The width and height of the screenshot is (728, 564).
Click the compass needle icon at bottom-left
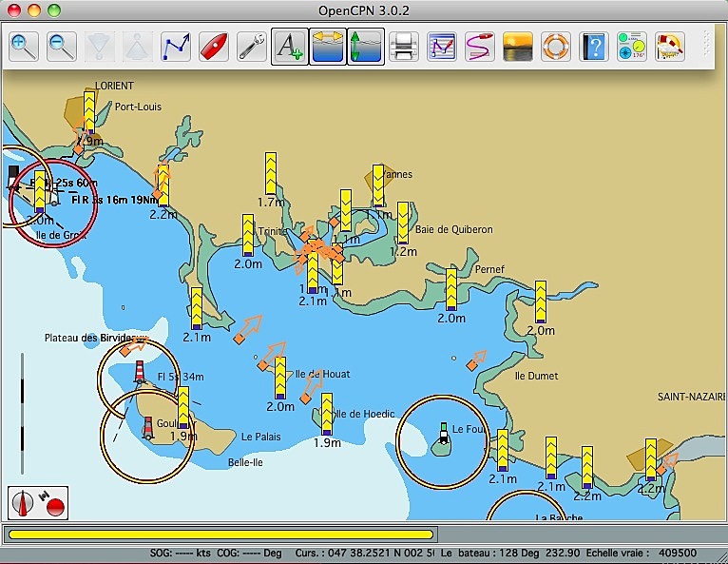pos(23,503)
